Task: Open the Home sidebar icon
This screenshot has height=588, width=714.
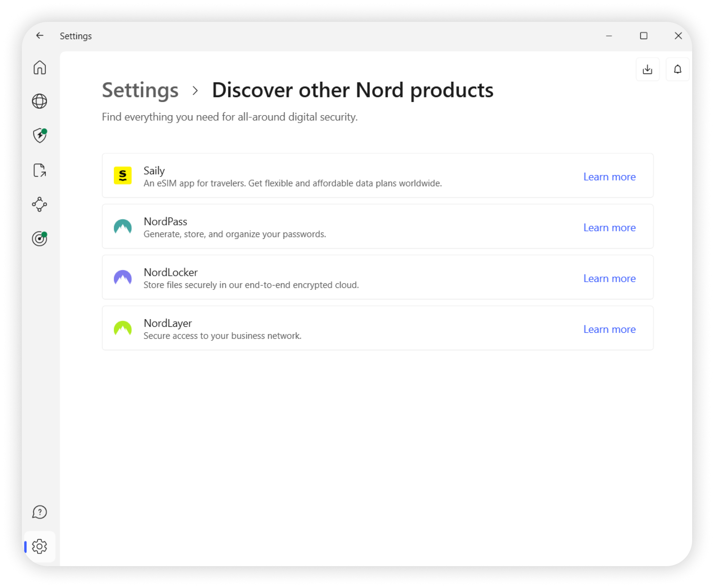Action: pyautogui.click(x=40, y=68)
